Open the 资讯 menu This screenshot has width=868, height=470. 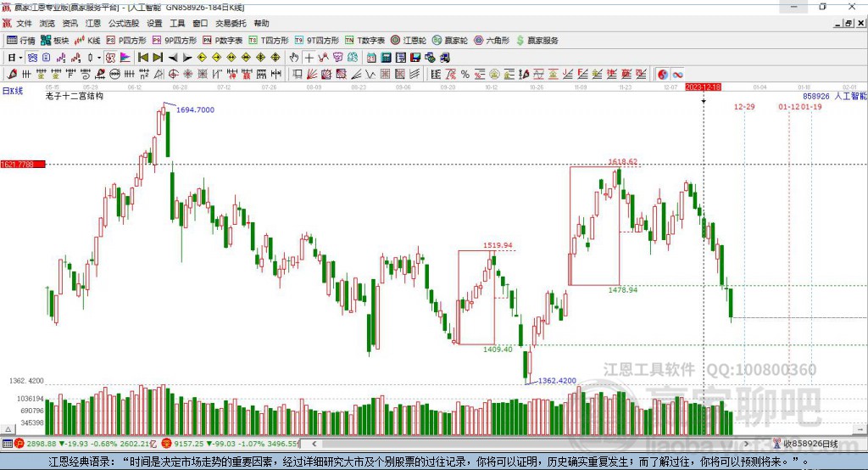(x=70, y=23)
